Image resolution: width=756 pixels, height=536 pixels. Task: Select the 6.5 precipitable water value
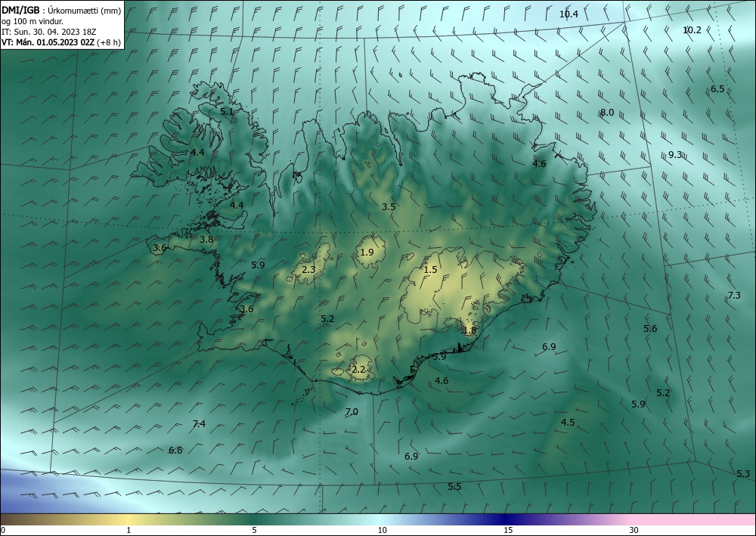[717, 88]
